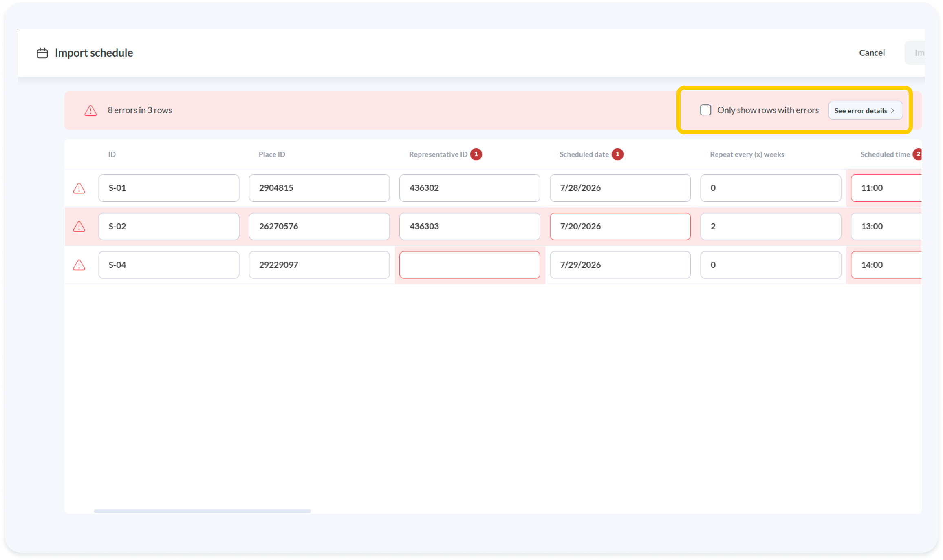Open See error details panel
The width and height of the screenshot is (943, 560).
tap(865, 110)
